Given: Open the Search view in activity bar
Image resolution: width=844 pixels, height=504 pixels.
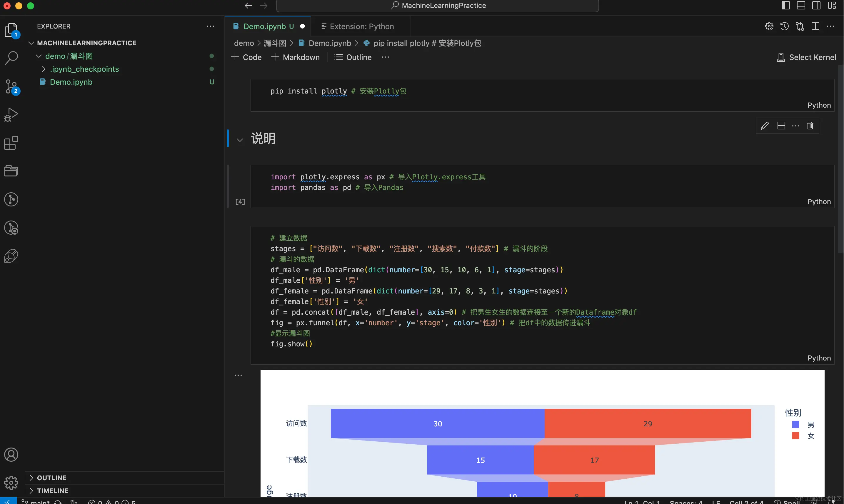Looking at the screenshot, I should click(11, 58).
